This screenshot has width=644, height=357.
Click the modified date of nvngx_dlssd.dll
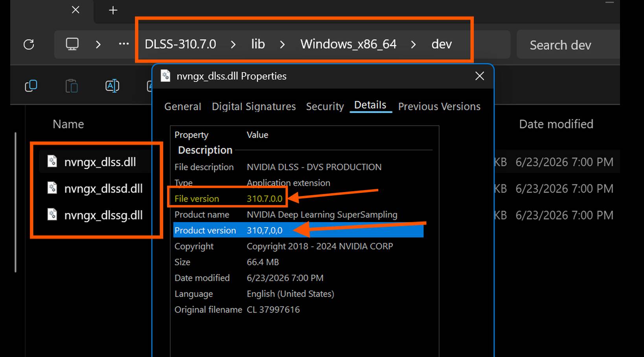click(564, 189)
